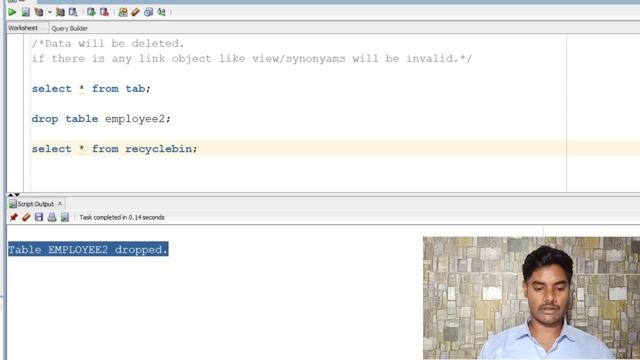Viewport: 640px width, 360px height.
Task: Click the Autotrace toolbar icon
Action: point(60,12)
